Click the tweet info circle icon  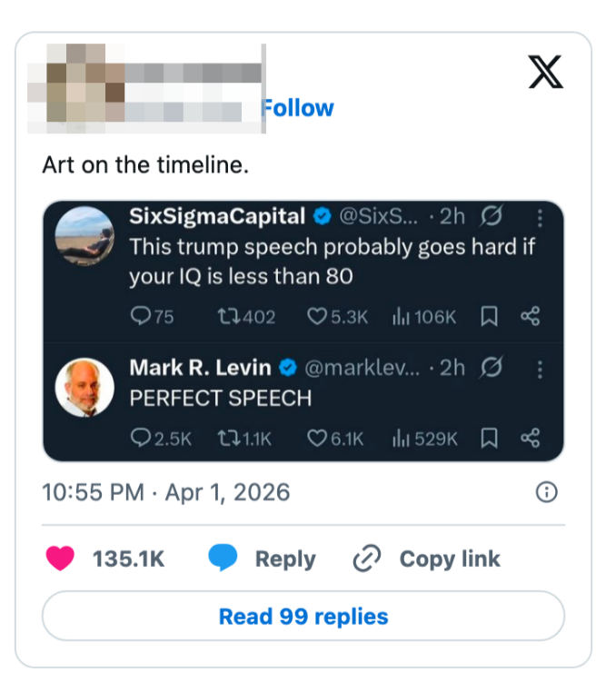pyautogui.click(x=546, y=492)
